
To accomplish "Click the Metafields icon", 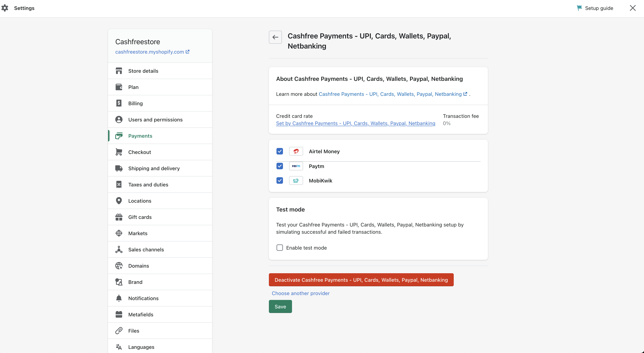I will [x=119, y=314].
